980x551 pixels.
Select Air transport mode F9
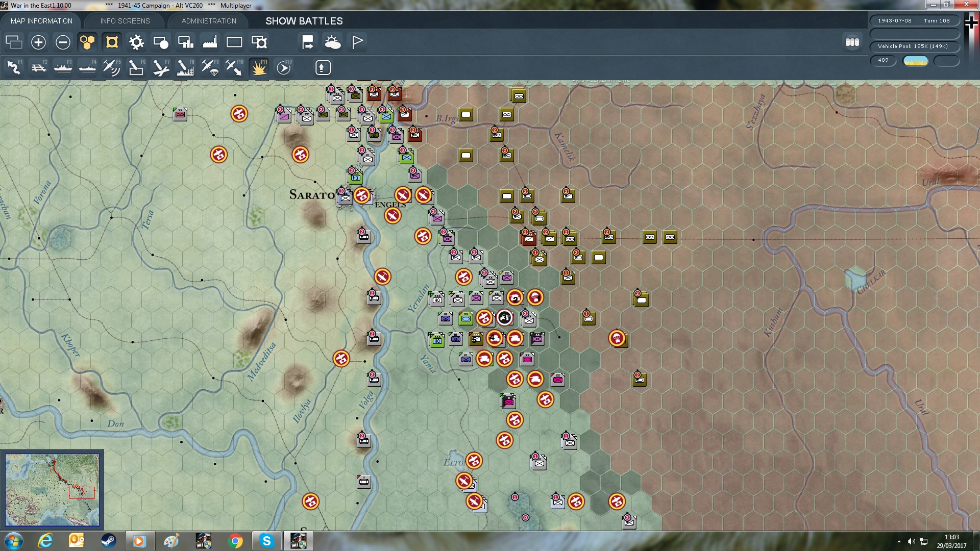point(210,67)
